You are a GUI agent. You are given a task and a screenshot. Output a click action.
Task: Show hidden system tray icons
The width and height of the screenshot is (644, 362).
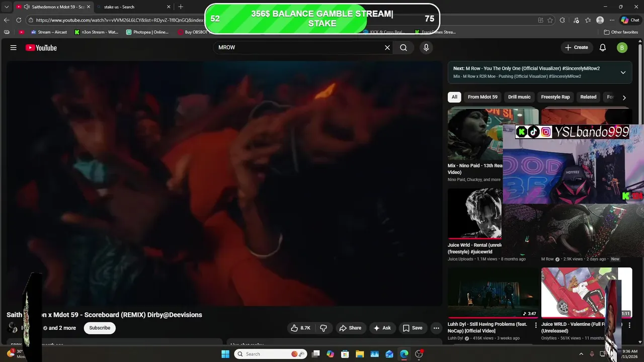[581, 354]
